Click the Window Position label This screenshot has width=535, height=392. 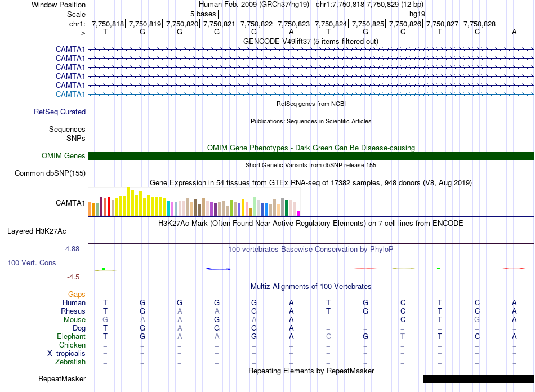point(59,5)
